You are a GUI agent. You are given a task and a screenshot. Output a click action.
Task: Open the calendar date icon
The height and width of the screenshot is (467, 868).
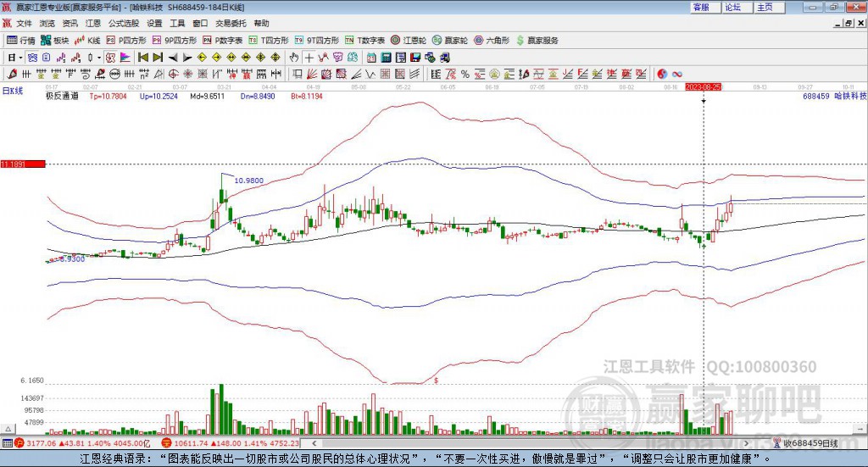pos(371,58)
